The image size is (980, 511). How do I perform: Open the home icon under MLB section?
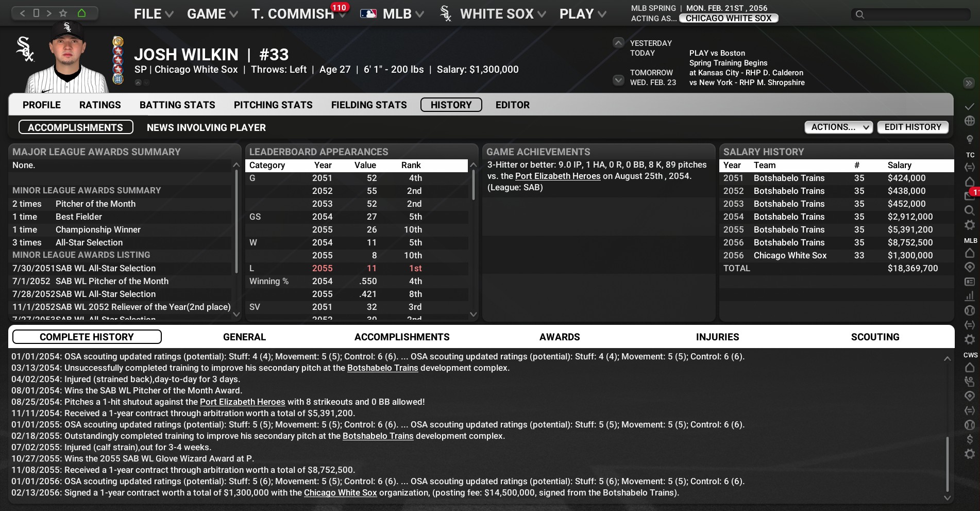[x=969, y=253]
